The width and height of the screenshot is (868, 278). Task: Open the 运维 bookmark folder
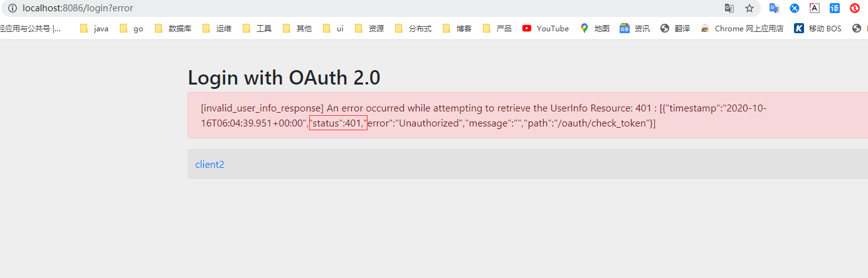pyautogui.click(x=217, y=28)
